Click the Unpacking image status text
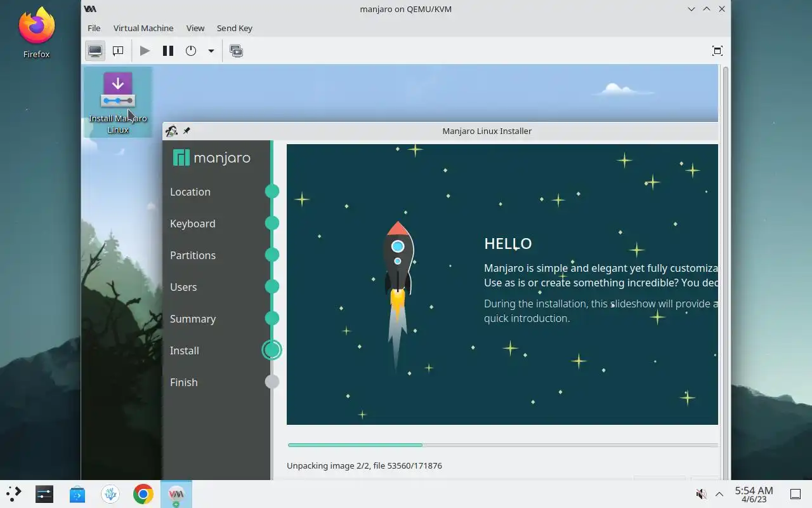This screenshot has height=508, width=812. tap(364, 465)
